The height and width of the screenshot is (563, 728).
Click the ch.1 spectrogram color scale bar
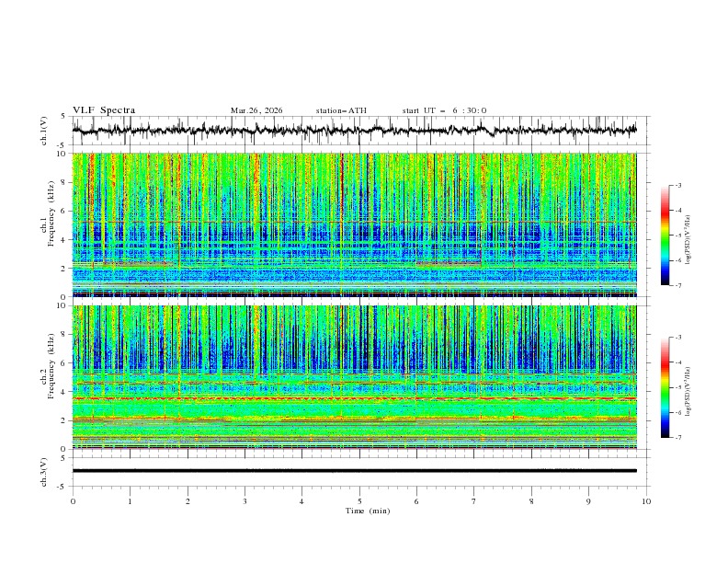tap(665, 236)
